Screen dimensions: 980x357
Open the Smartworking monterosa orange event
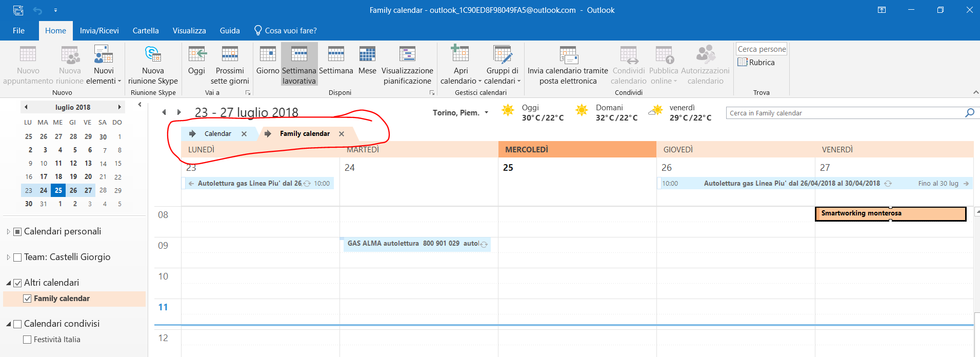tap(890, 213)
